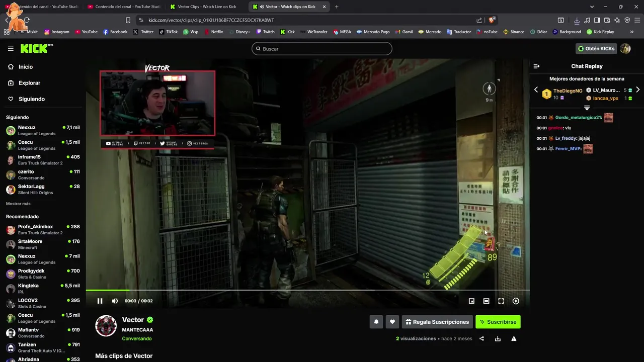The image size is (644, 362).
Task: Open user profile avatar menu
Action: point(625,49)
